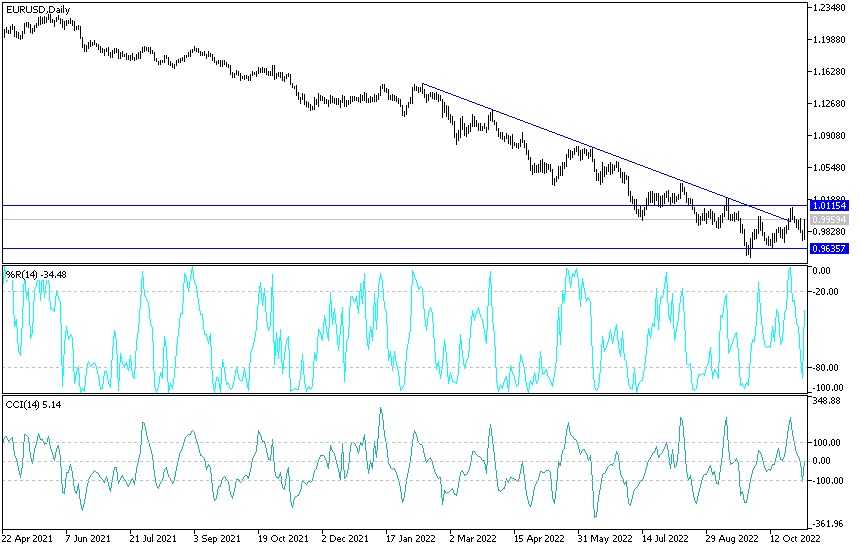Click the 22 Apr 2021 date label
860x550 pixels.
(x=25, y=538)
